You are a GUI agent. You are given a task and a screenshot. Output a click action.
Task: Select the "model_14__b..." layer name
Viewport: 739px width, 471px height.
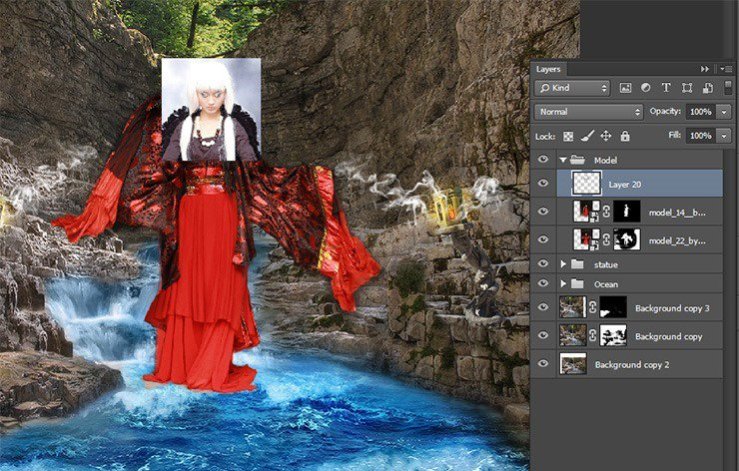(677, 213)
